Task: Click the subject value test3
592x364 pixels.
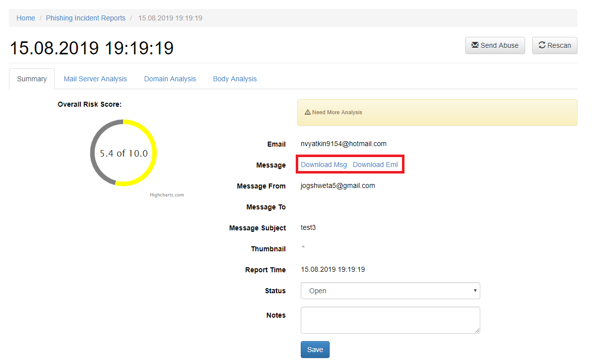Action: click(308, 228)
